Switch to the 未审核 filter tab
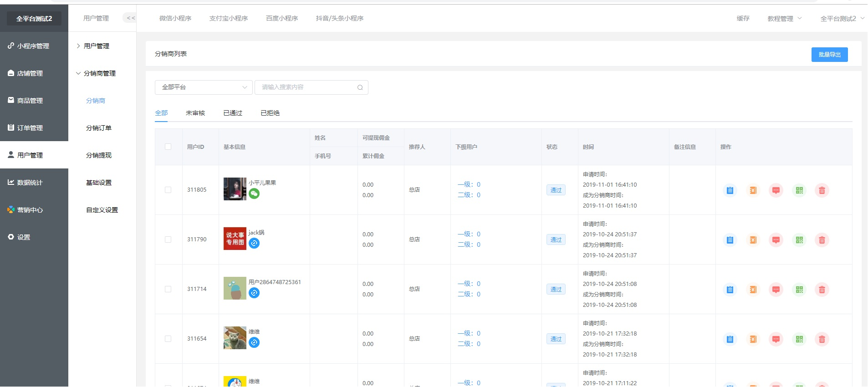868x387 pixels. click(195, 113)
